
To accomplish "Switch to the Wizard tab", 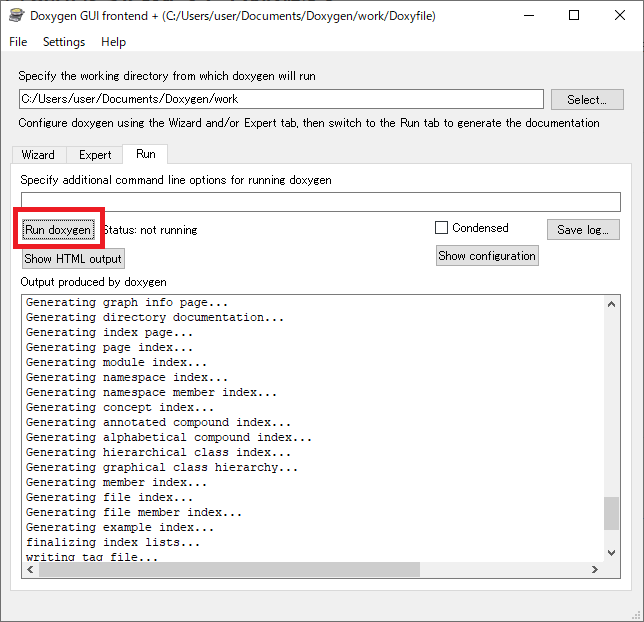I will 38,155.
